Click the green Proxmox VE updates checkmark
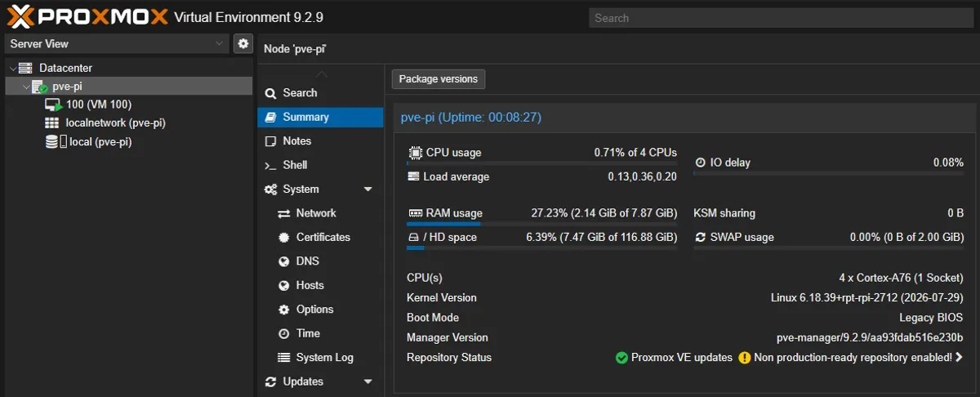The width and height of the screenshot is (980, 397). pyautogui.click(x=621, y=358)
